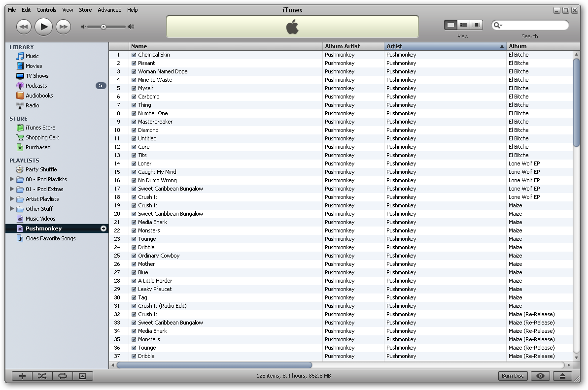Show or hide the artwork viewer

tap(83, 376)
